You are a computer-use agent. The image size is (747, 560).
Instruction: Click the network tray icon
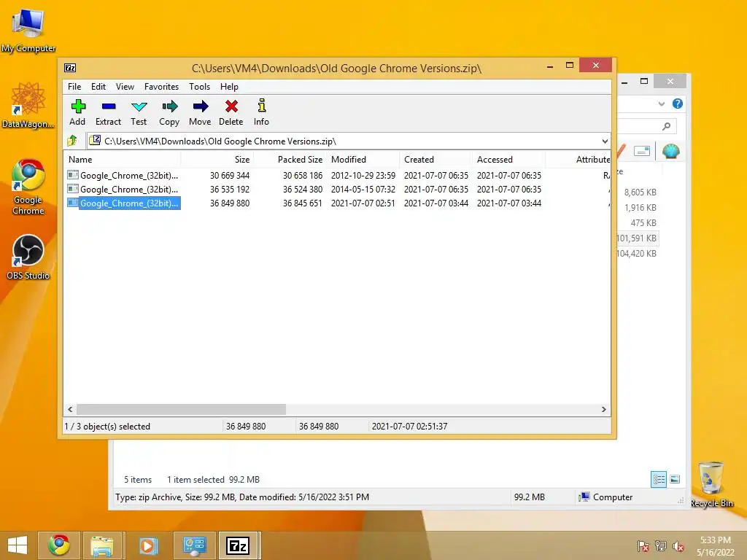[x=661, y=546]
